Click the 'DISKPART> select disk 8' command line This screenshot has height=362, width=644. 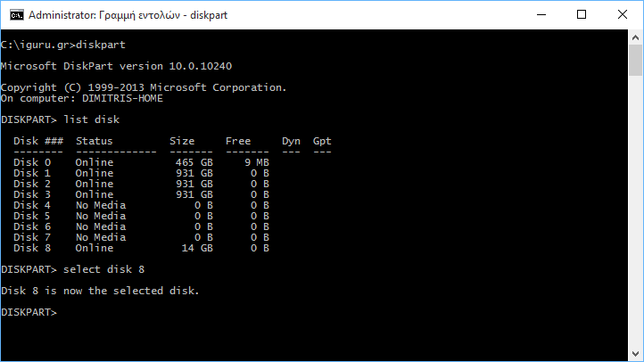click(73, 269)
